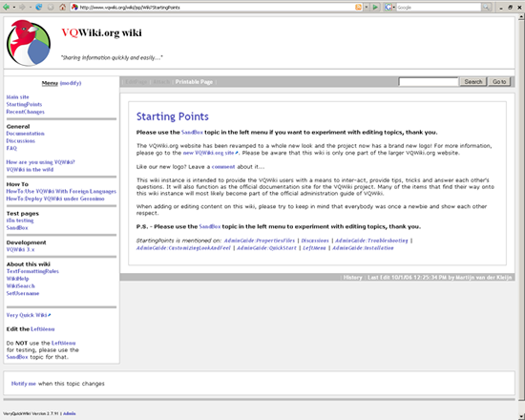The height and width of the screenshot is (420, 525).
Task: Reload the page with the refresh icon
Action: coord(39,7)
